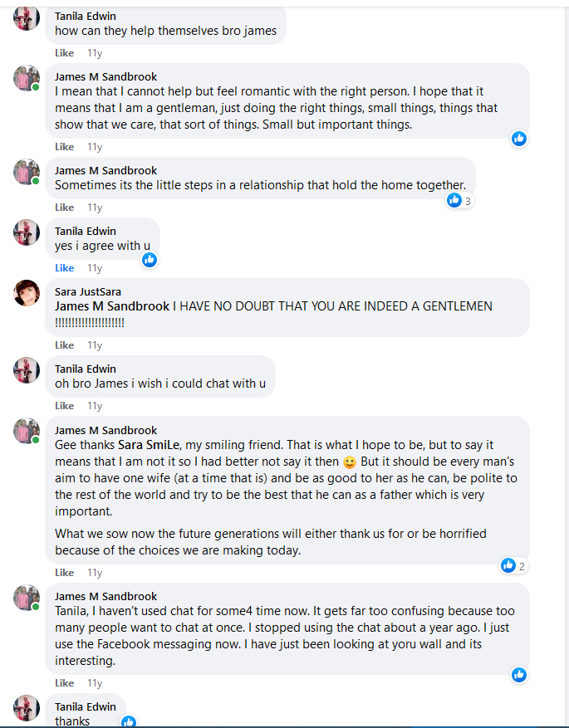Like the "oh bro James" comment
The image size is (569, 728).
point(64,406)
